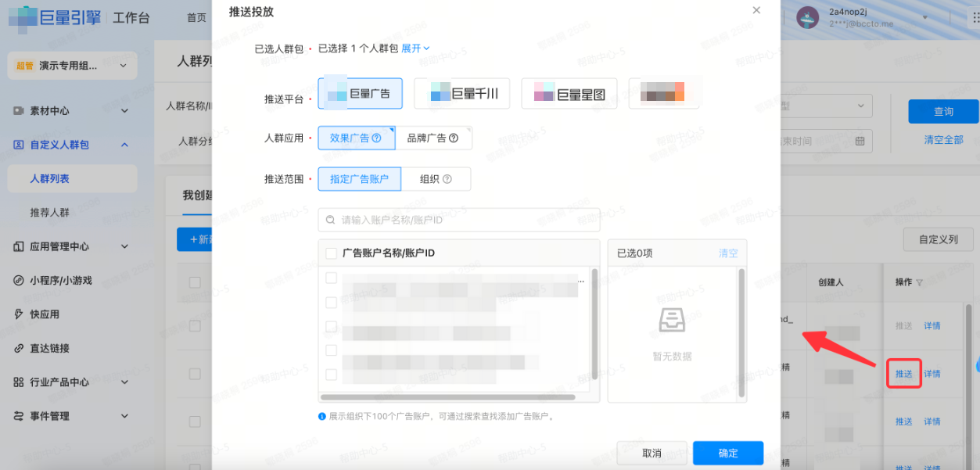The height and width of the screenshot is (470, 980).
Task: Click 详情 beside the red-boxed 推送 link
Action: tap(932, 374)
